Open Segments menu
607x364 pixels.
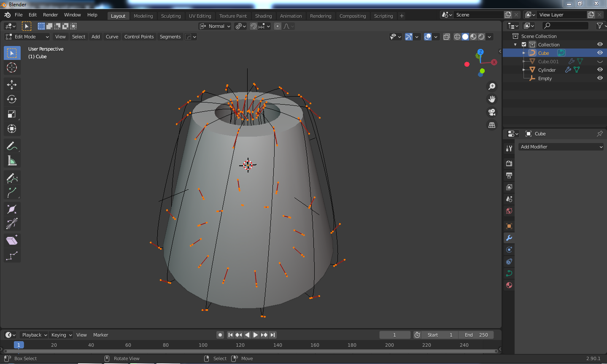[x=170, y=37]
